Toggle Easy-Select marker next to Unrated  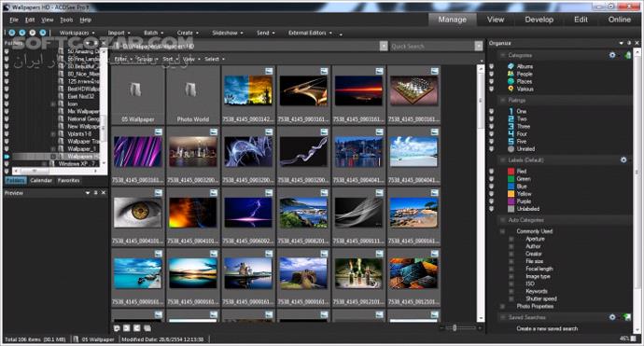click(492, 149)
